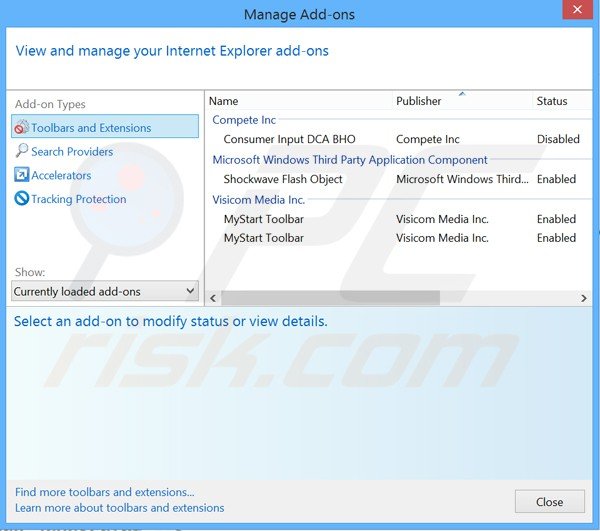The height and width of the screenshot is (531, 600).
Task: Select Search Providers add-on type
Action: point(72,151)
